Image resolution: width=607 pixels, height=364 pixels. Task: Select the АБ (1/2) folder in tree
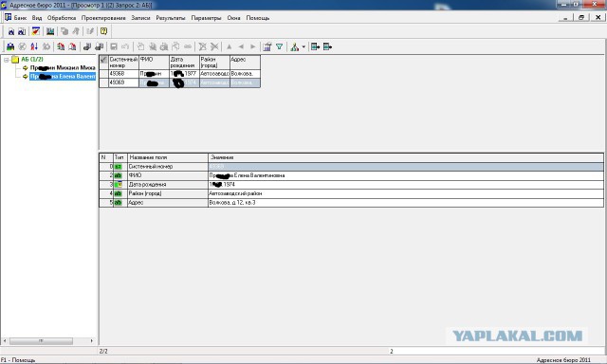pyautogui.click(x=32, y=59)
